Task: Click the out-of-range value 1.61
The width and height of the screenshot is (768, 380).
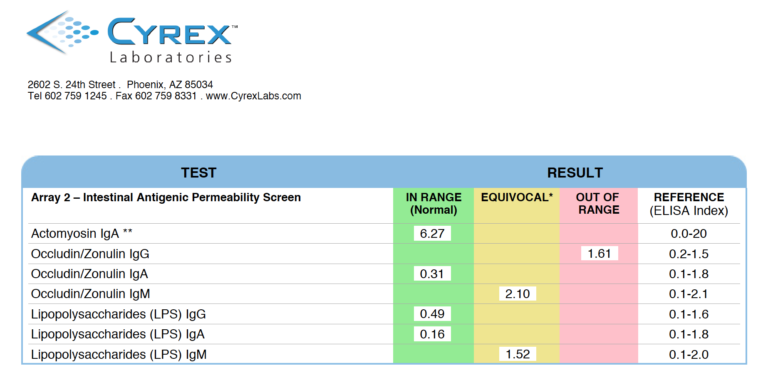Action: pyautogui.click(x=600, y=254)
